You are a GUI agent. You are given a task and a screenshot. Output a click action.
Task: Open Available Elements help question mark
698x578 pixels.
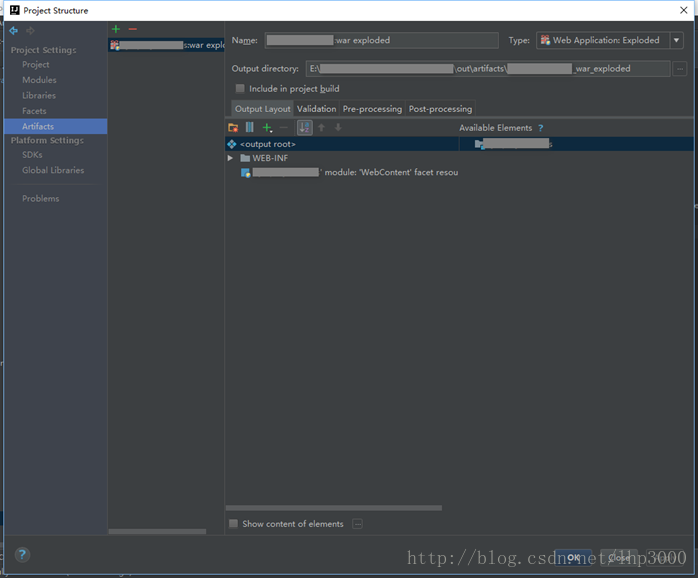pyautogui.click(x=540, y=128)
